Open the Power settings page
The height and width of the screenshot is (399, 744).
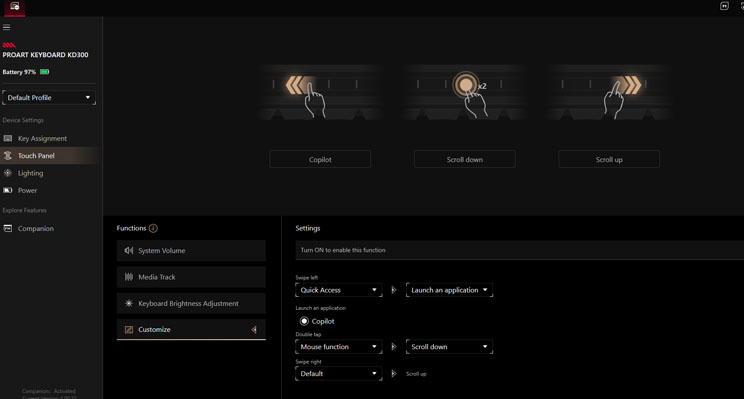[27, 190]
